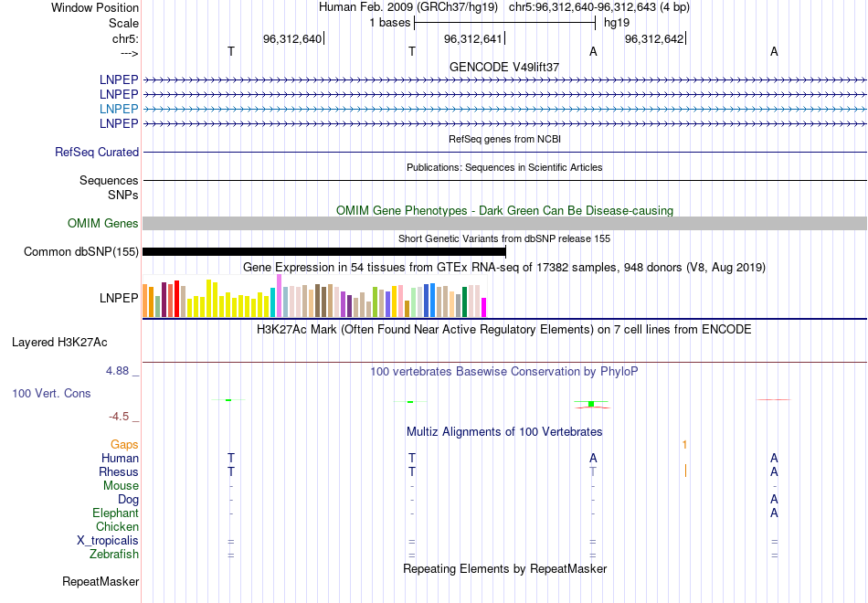Click the Human species label
Image resolution: width=868 pixels, height=603 pixels.
tap(120, 459)
